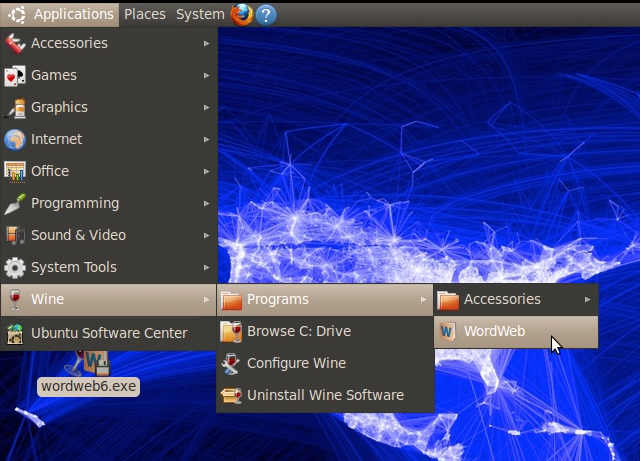This screenshot has height=461, width=641.
Task: Expand the Internet submenu arrow
Action: (x=206, y=140)
